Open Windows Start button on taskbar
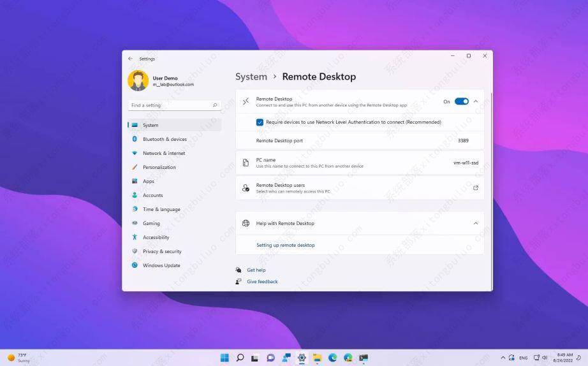Viewport: 588px width, 366px height. click(224, 358)
